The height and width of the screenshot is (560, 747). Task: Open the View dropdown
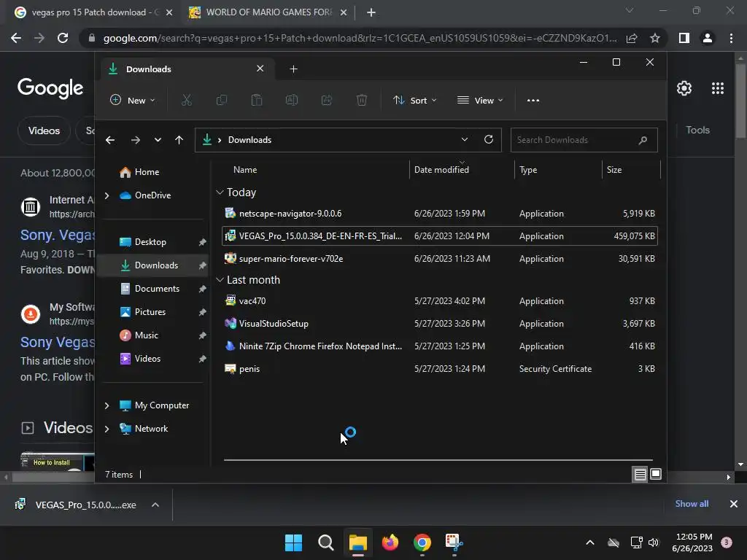pos(480,101)
